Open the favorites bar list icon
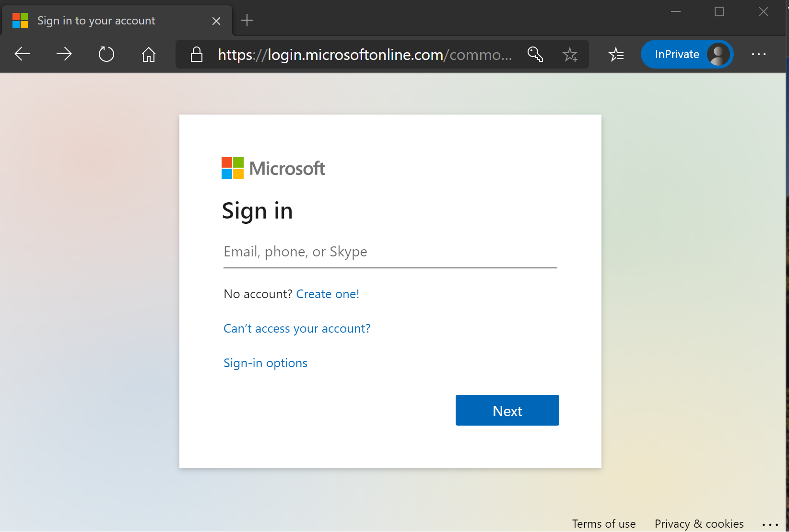789x532 pixels. [616, 54]
